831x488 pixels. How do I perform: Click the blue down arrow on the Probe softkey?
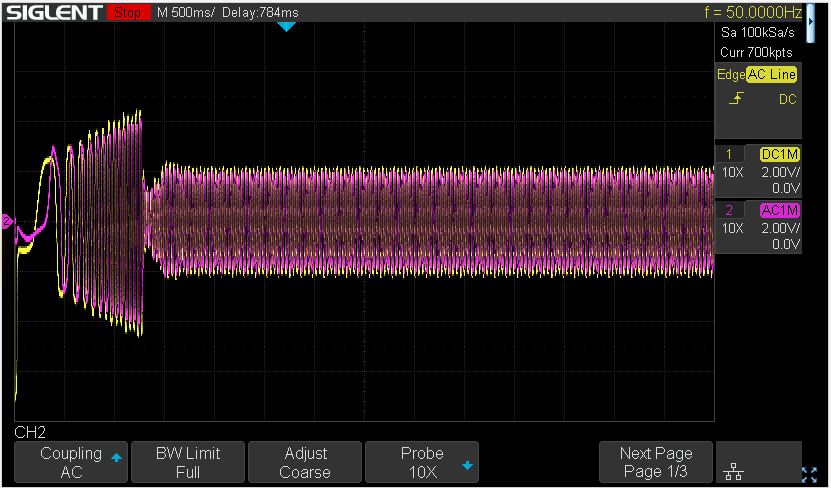(x=467, y=466)
